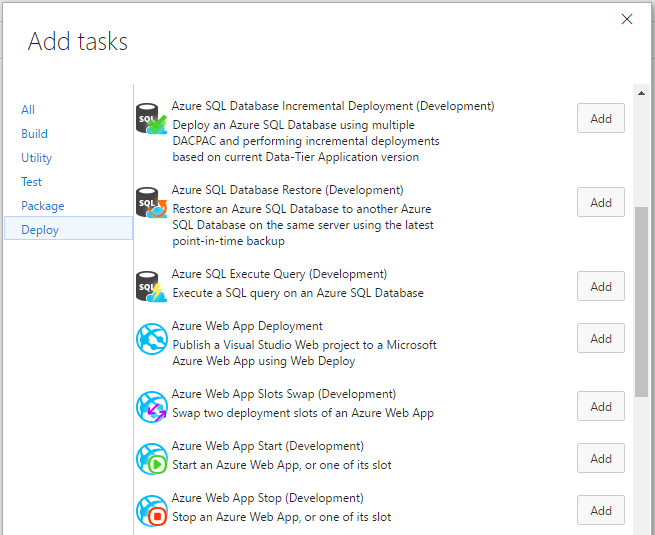
Task: Click the Azure Web App Deployment icon
Action: pyautogui.click(x=152, y=339)
